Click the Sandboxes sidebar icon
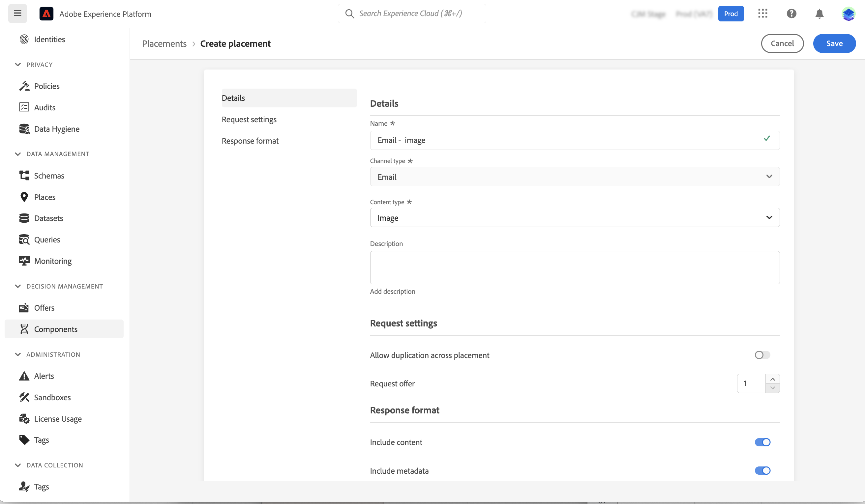 pyautogui.click(x=24, y=397)
